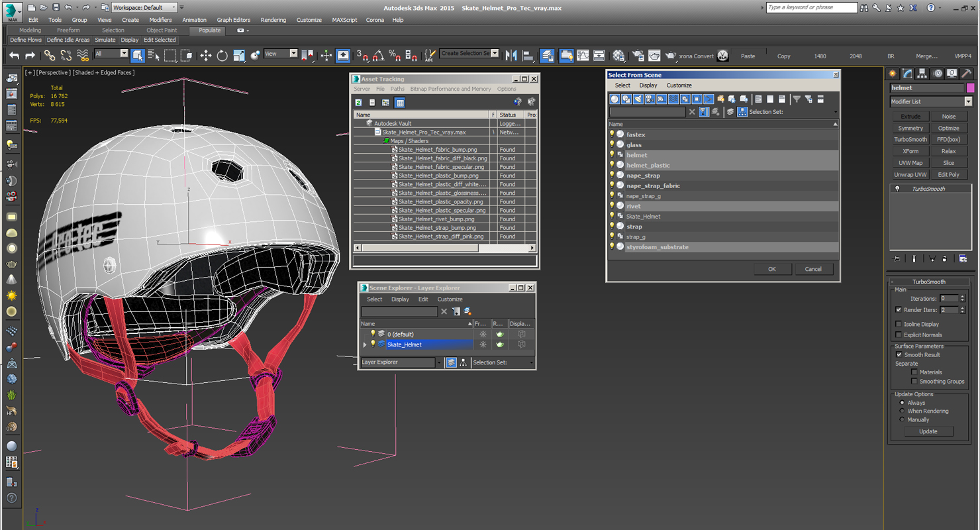Click the Redo arrow in main toolbar
Image resolution: width=980 pixels, height=530 pixels.
pyautogui.click(x=30, y=56)
